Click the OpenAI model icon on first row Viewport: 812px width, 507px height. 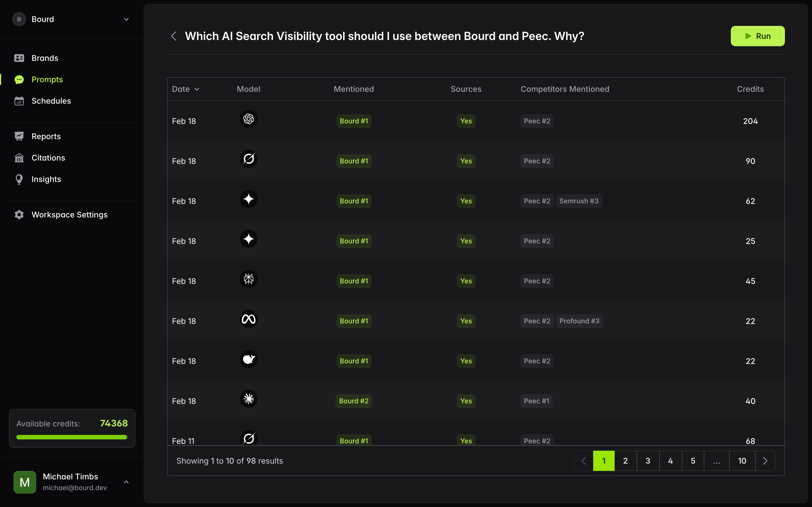pos(248,119)
